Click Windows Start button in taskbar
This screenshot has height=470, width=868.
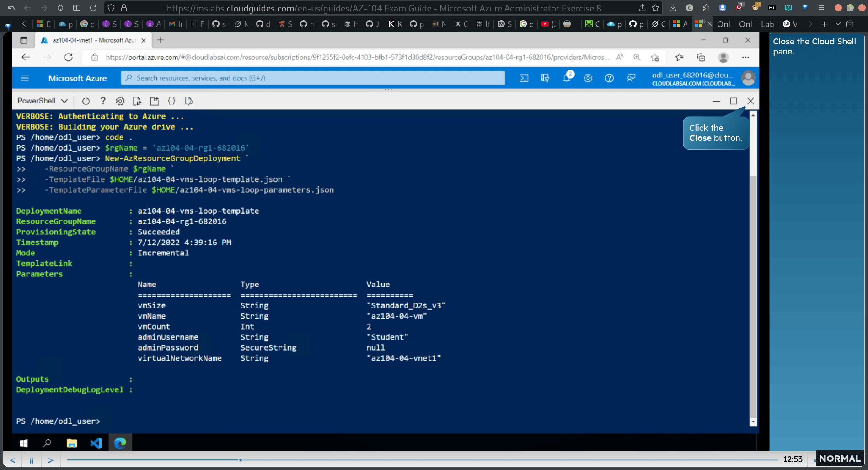click(24, 443)
